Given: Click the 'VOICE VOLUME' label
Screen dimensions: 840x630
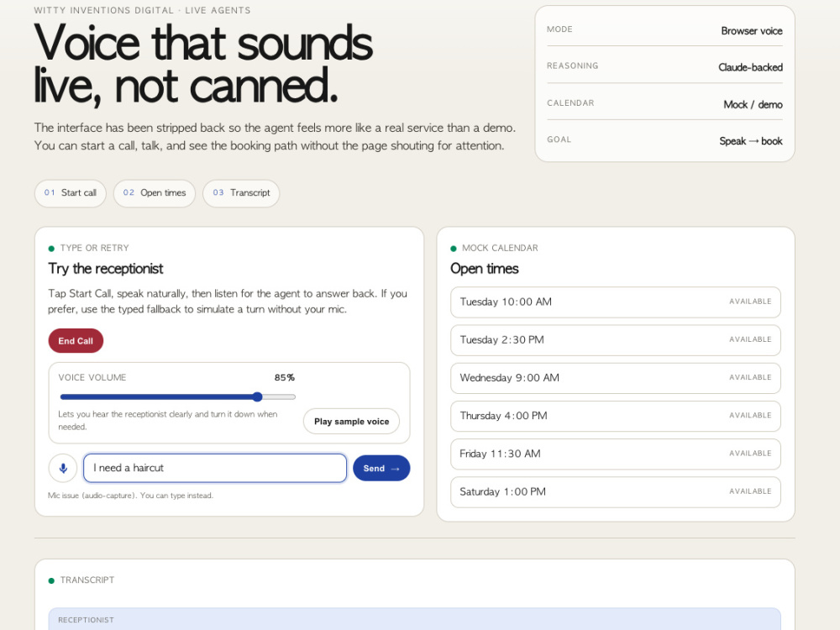Looking at the screenshot, I should (x=92, y=378).
